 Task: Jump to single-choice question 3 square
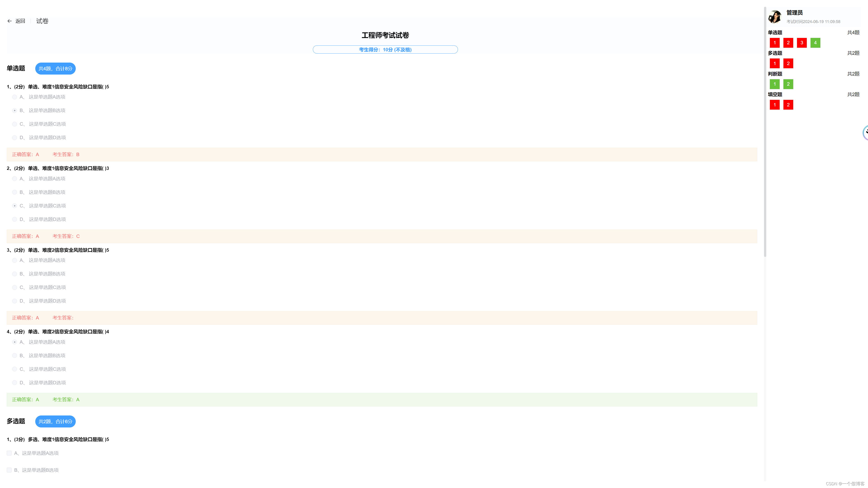tap(802, 43)
